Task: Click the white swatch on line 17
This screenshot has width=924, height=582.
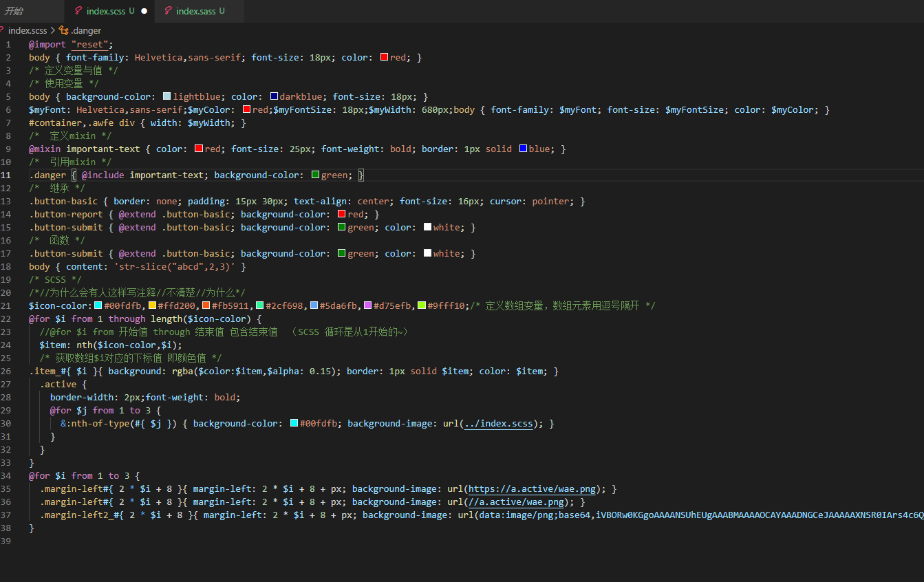Action: click(x=428, y=254)
